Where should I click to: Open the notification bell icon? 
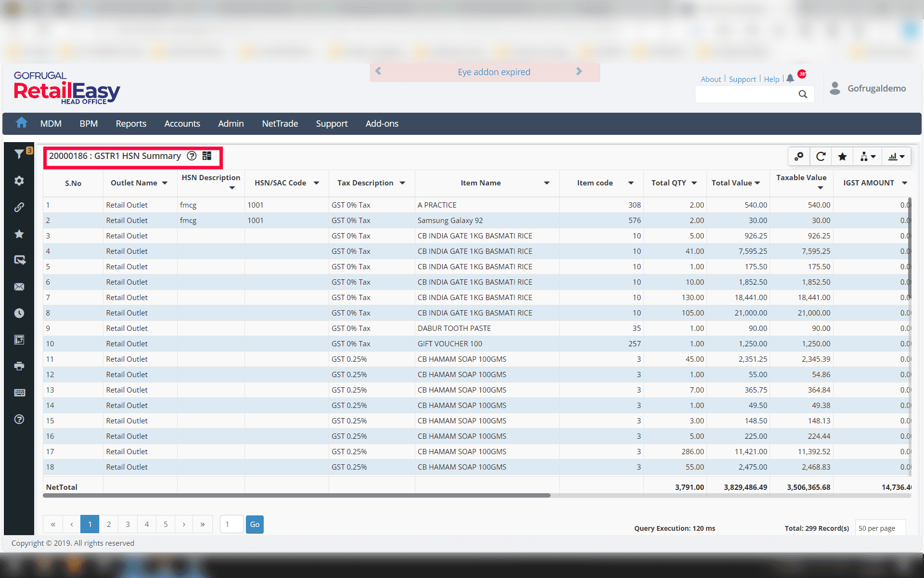tap(790, 79)
